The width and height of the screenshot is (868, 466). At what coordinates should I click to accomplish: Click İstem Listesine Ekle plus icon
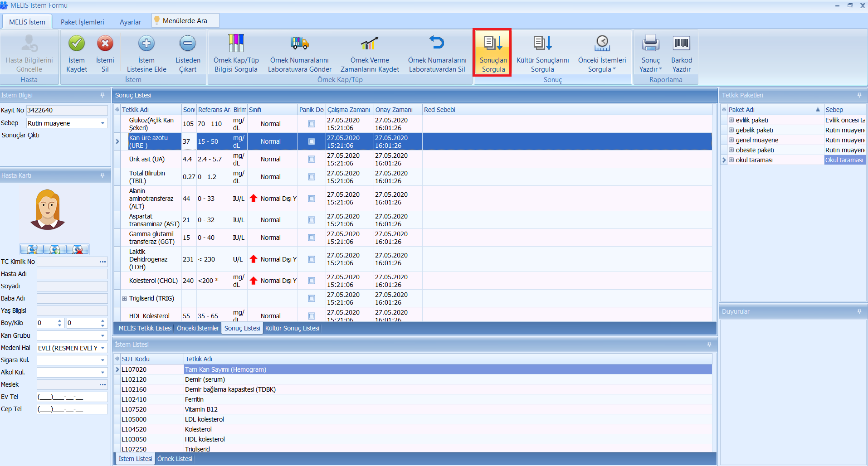coord(146,44)
